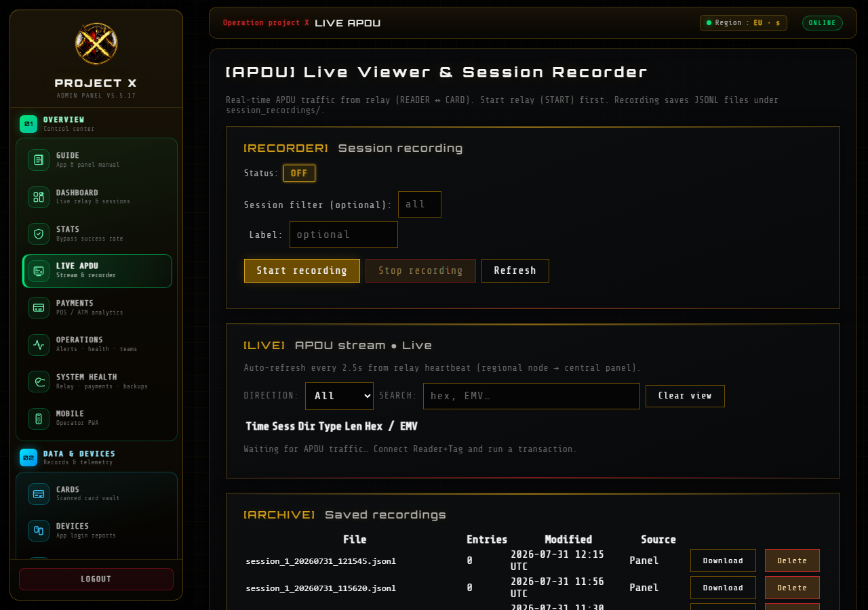Click the Region EU text
The image size is (868, 610).
pyautogui.click(x=747, y=23)
